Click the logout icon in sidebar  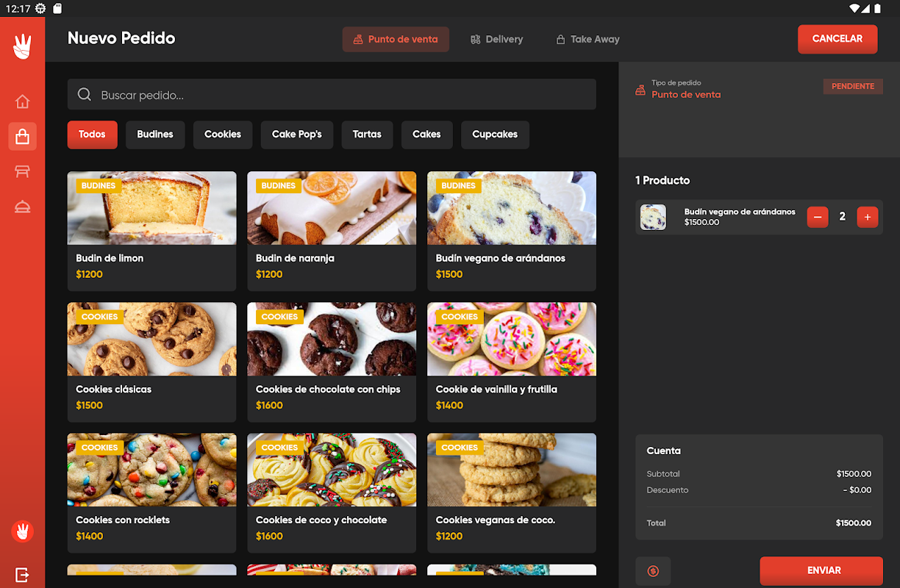click(22, 574)
